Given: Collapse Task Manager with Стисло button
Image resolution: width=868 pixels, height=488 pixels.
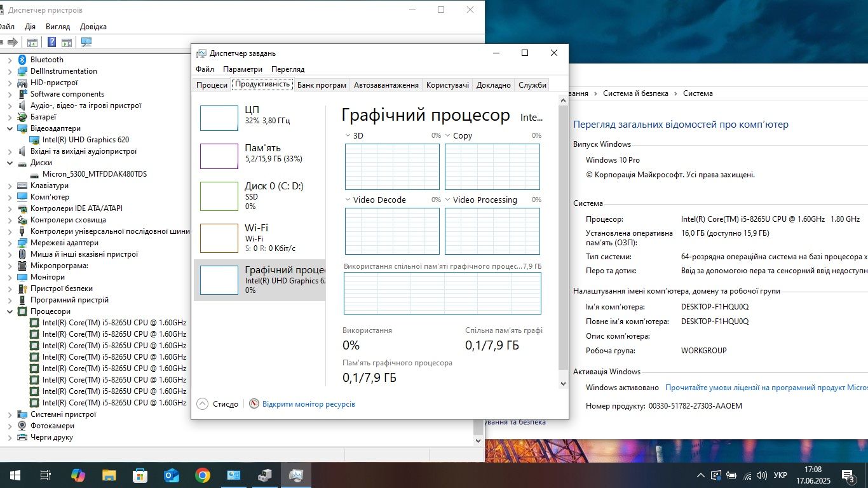Looking at the screenshot, I should tap(217, 404).
